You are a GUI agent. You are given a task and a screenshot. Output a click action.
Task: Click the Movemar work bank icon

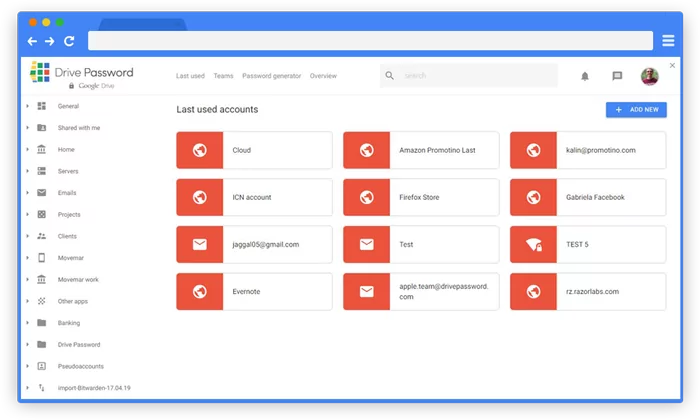point(42,279)
